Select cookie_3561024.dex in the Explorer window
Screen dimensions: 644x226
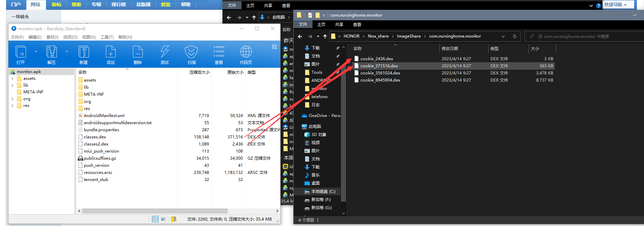380,73
